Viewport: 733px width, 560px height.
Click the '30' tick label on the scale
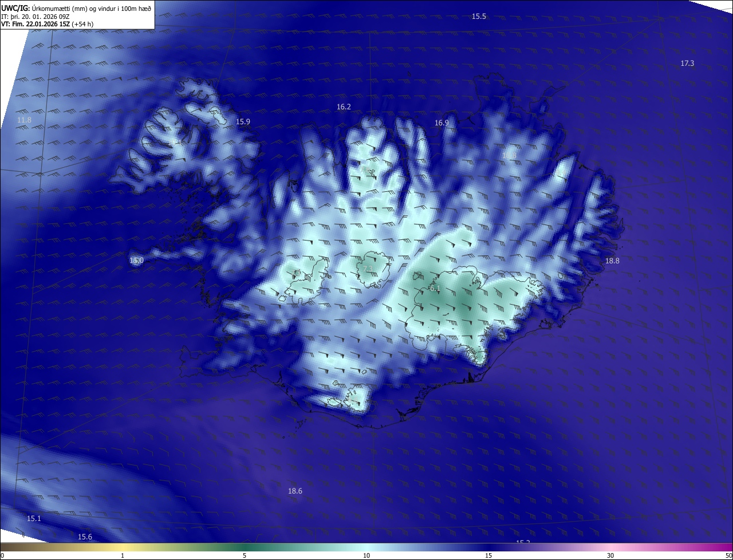point(610,556)
